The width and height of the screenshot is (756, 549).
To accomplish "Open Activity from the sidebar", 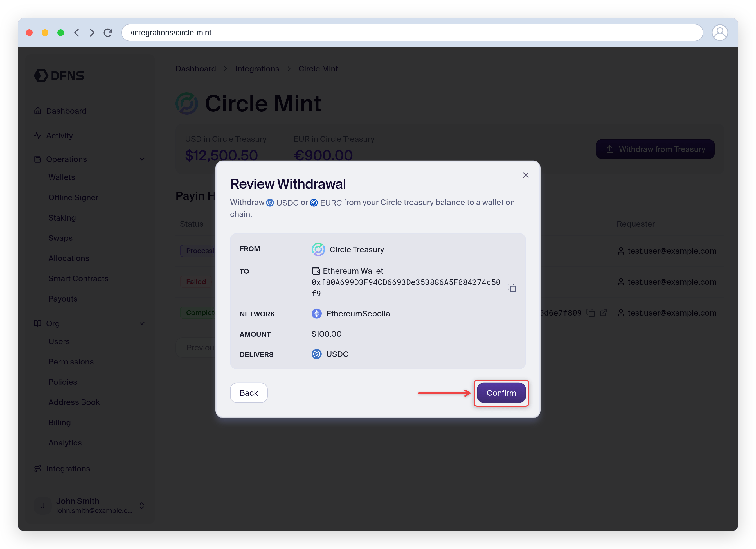I will (59, 136).
